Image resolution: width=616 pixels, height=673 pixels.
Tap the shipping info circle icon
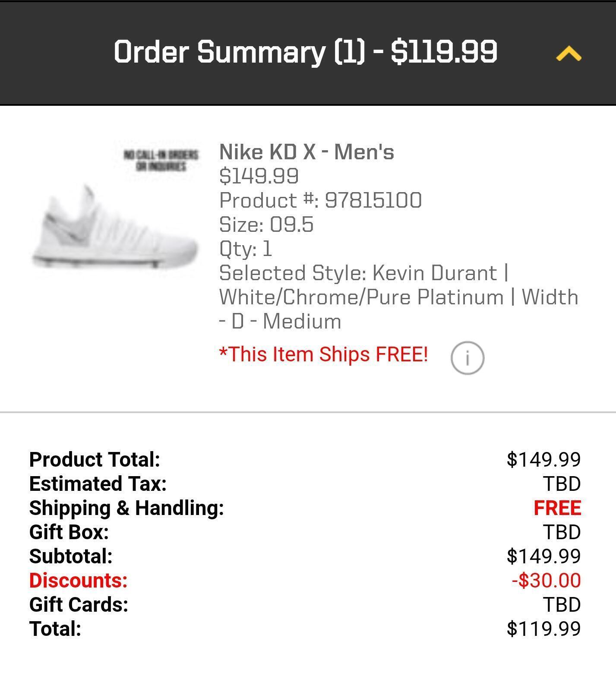tap(467, 358)
